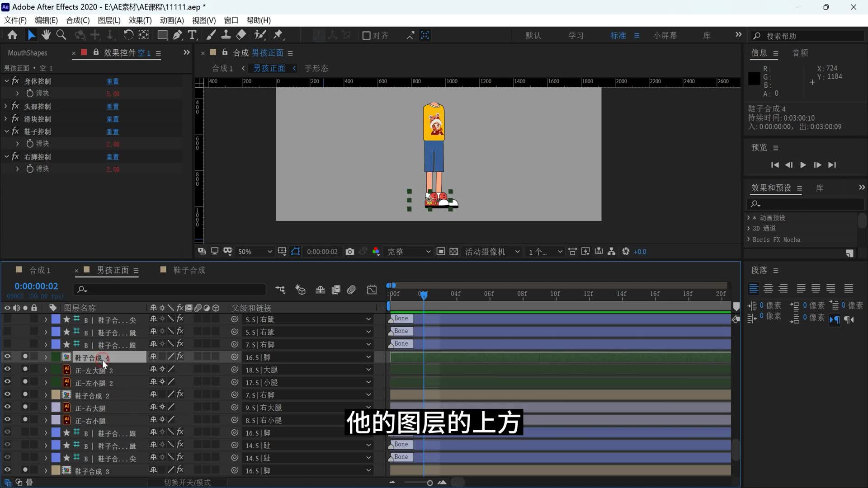
Task: Play the preview with the play button
Action: click(x=803, y=165)
